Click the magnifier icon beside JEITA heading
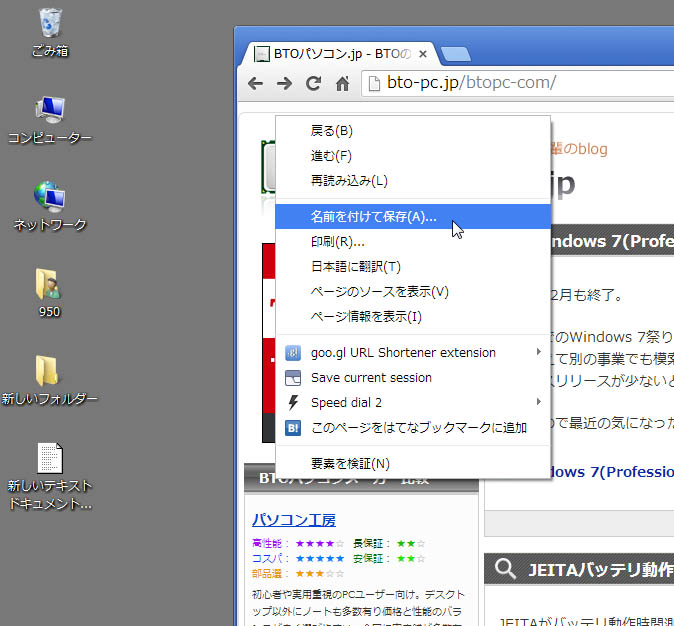The width and height of the screenshot is (674, 626). pos(505,568)
